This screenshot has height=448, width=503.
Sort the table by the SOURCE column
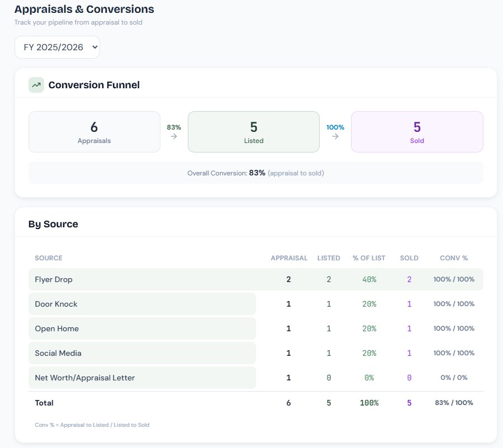pyautogui.click(x=48, y=258)
